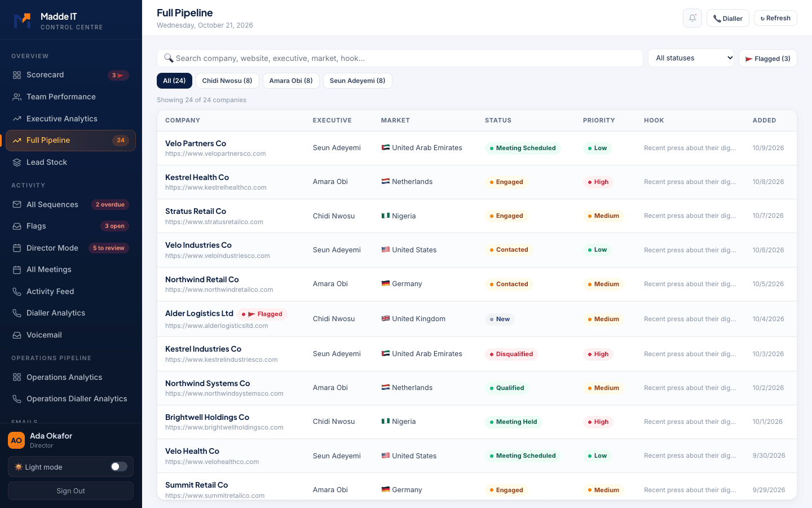Click the 3 open badge on Flags
This screenshot has width=812, height=508.
tap(114, 226)
